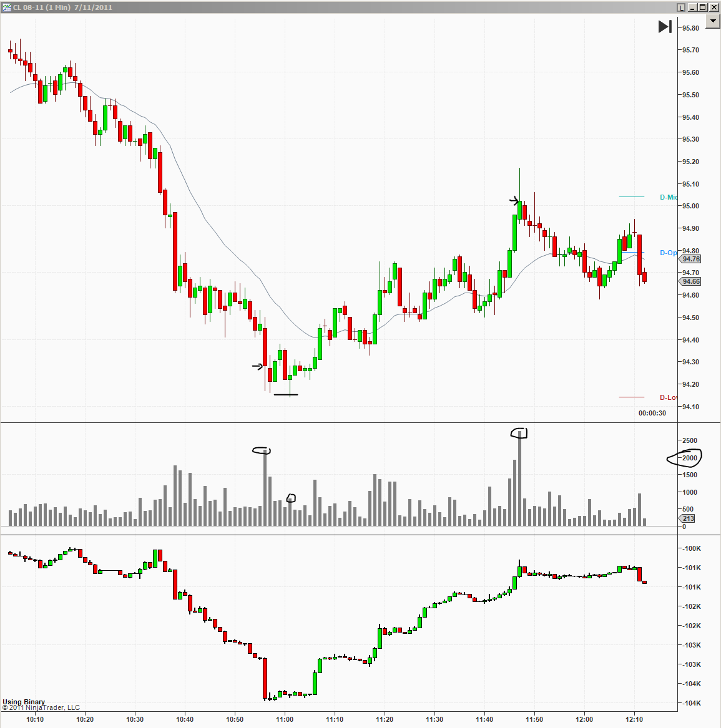The width and height of the screenshot is (721, 728).
Task: Click the teal D-Mid horizontal line
Action: point(632,197)
